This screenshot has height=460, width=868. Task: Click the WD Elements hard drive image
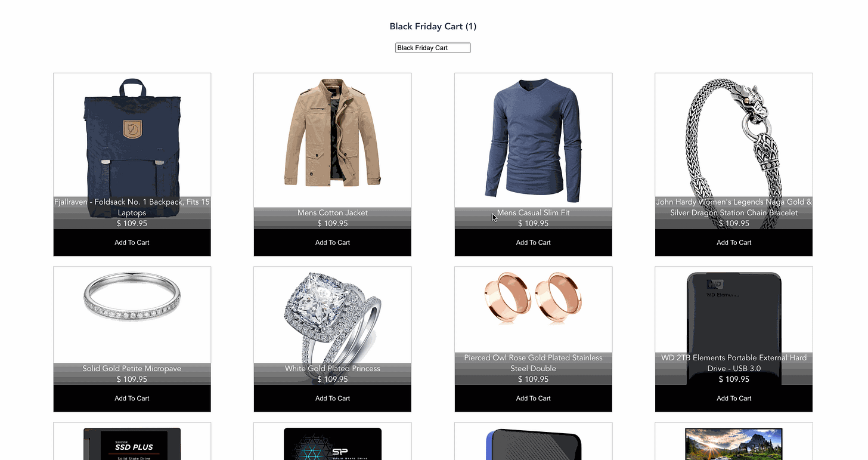(x=734, y=328)
